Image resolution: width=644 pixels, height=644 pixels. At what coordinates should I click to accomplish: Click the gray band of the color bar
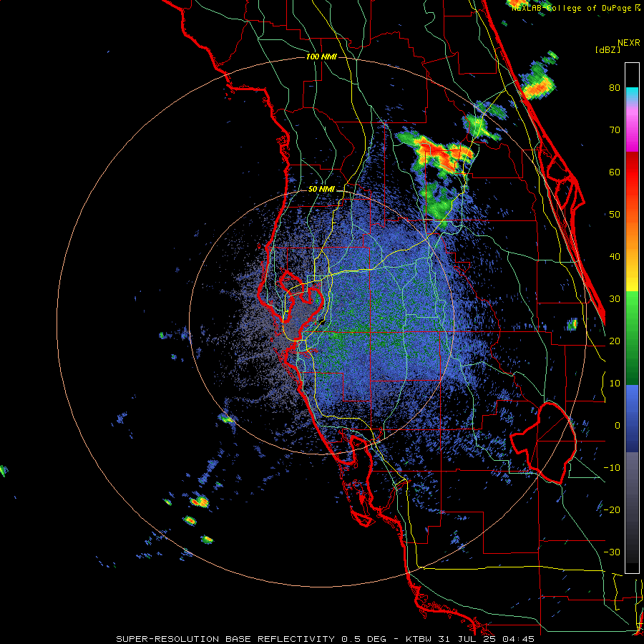[x=632, y=477]
